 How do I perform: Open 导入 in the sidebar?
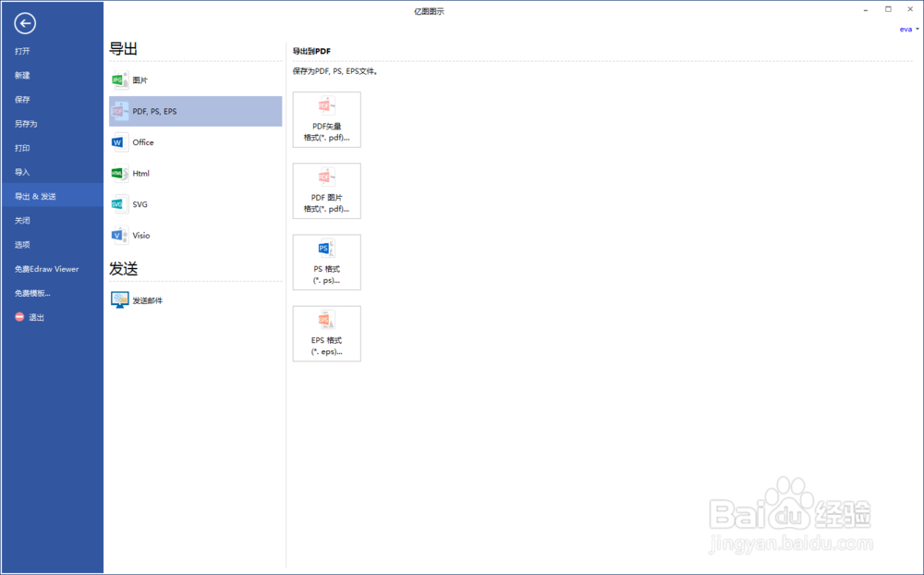[22, 172]
